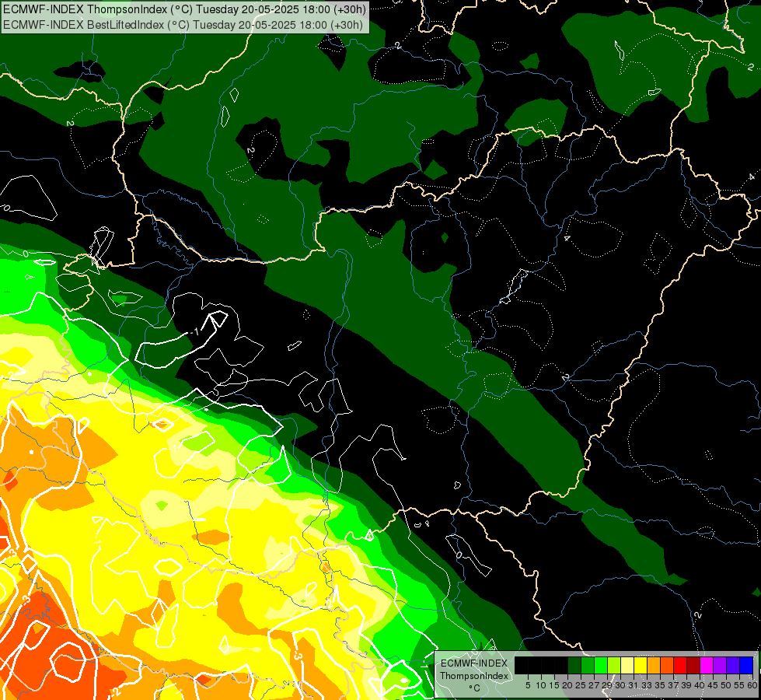Select the dark green 20-25 legend swatch
761x700 pixels.
point(574,665)
